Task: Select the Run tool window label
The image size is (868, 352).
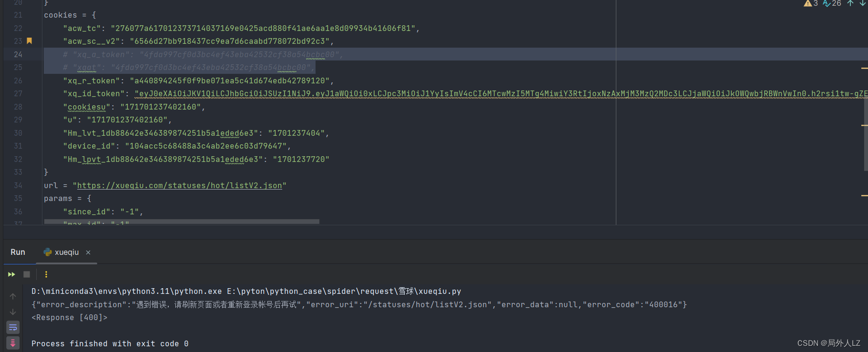Action: (x=18, y=252)
